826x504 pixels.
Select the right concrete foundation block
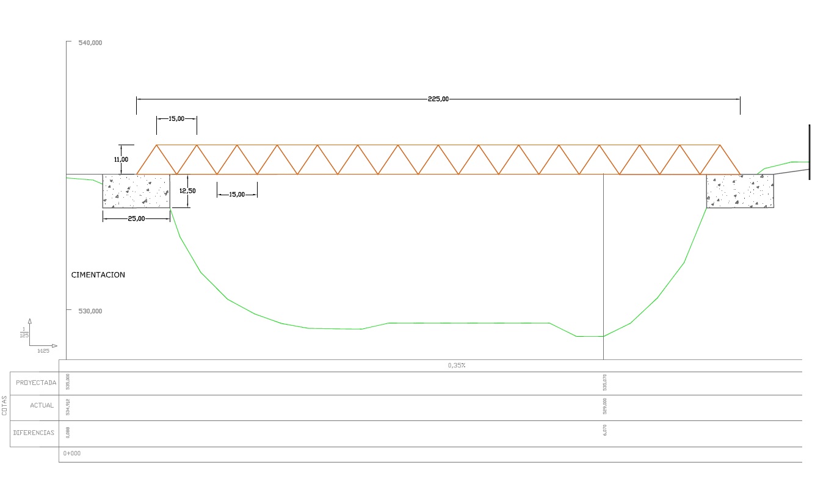740,191
